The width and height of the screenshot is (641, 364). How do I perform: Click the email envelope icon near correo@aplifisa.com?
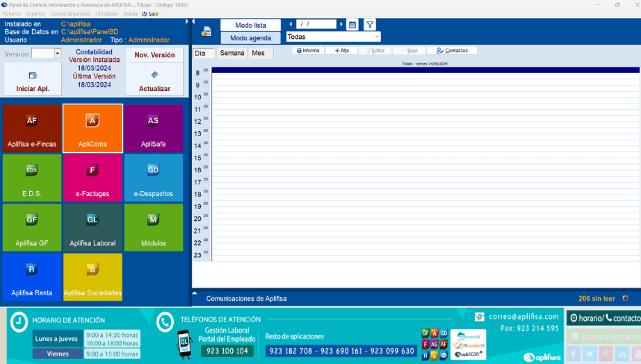480,317
